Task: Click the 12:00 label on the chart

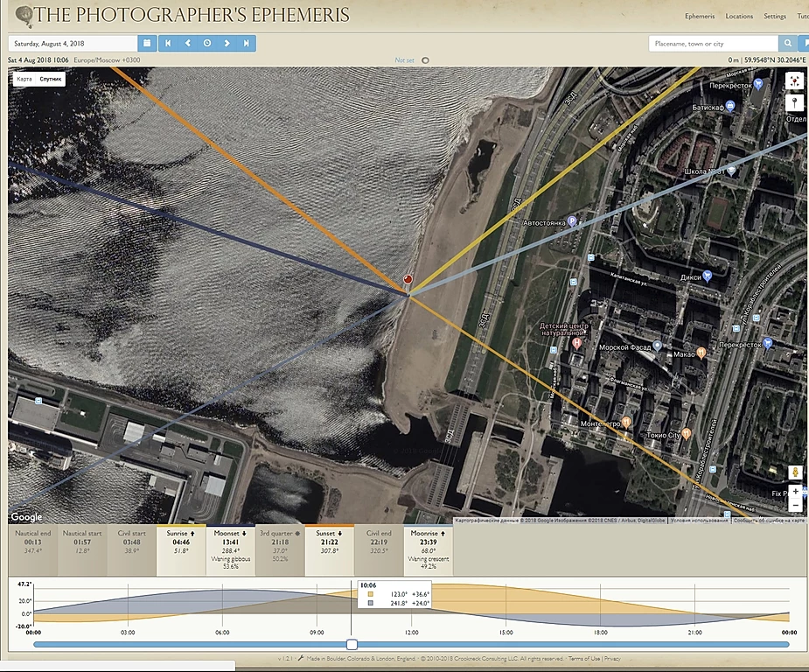Action: tap(411, 633)
